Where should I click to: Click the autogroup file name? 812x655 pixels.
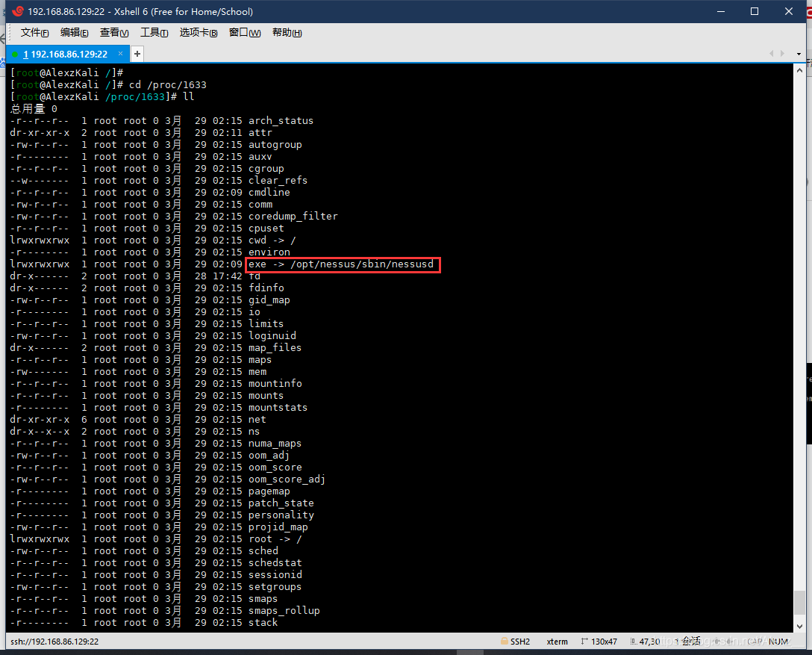(275, 145)
